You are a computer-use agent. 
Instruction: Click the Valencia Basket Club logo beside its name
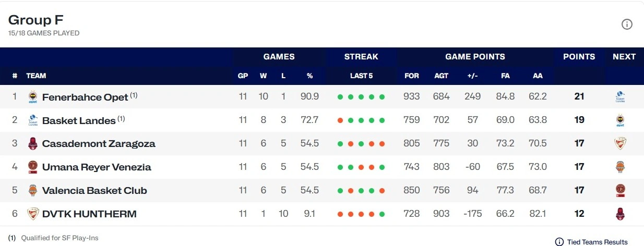[33, 191]
